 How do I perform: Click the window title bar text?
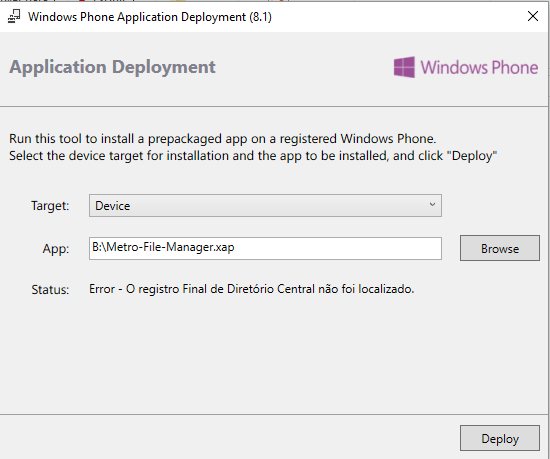point(150,17)
